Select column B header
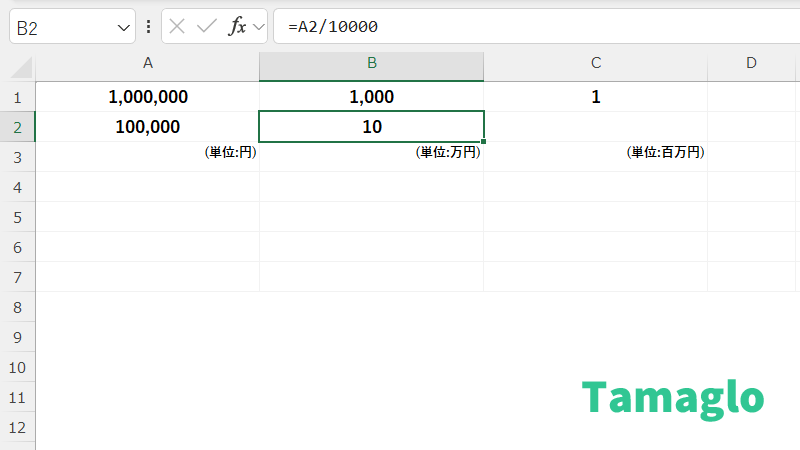The width and height of the screenshot is (800, 450). tap(371, 63)
